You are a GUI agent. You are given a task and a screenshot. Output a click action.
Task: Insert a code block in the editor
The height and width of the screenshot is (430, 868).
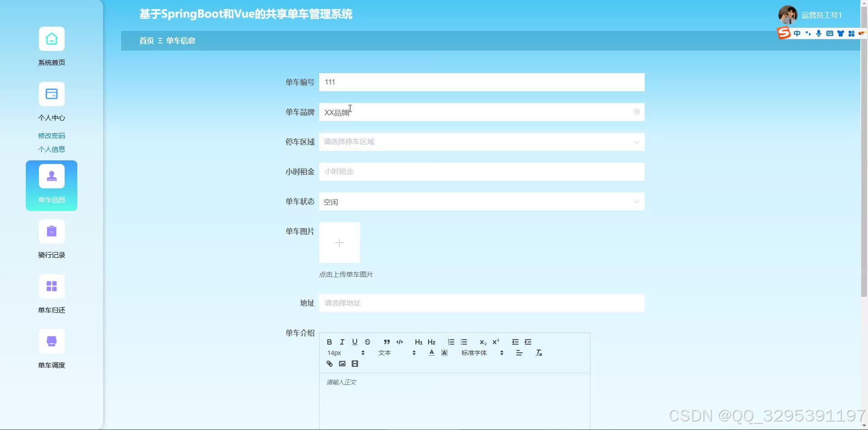click(x=400, y=342)
